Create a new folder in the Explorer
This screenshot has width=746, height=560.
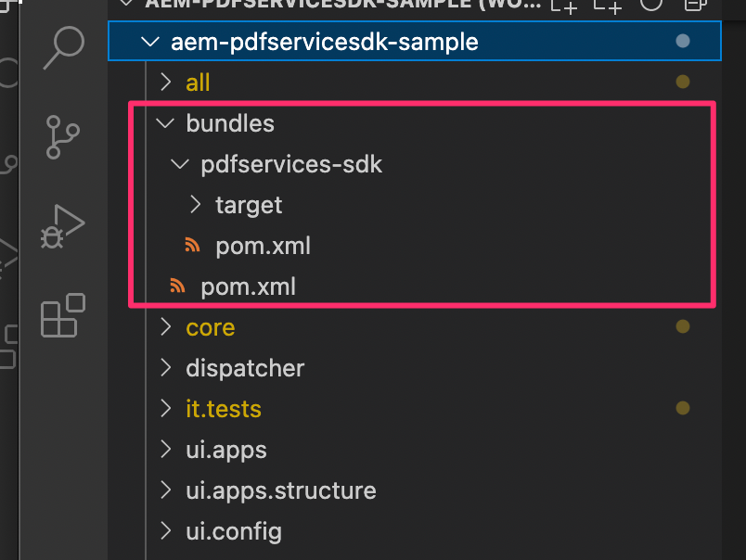pyautogui.click(x=608, y=6)
